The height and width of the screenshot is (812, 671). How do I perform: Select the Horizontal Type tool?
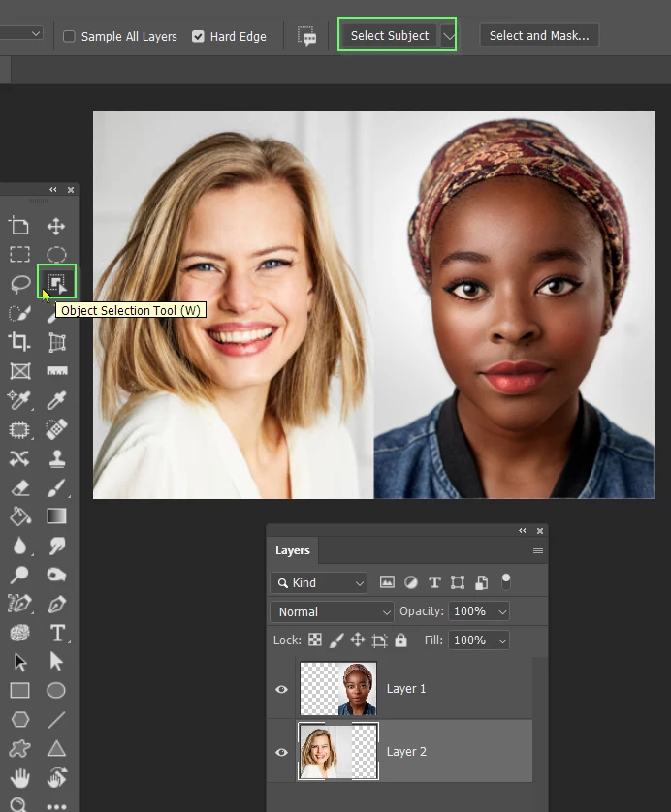[57, 633]
